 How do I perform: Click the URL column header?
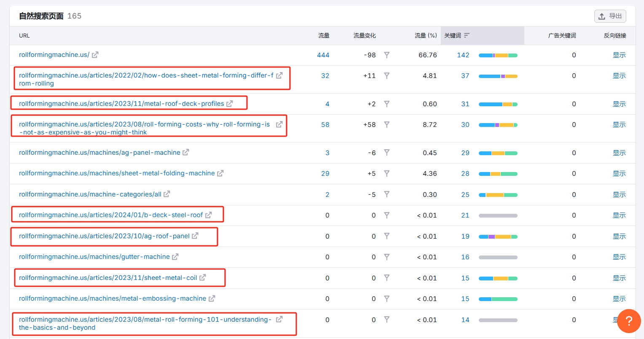tap(24, 35)
